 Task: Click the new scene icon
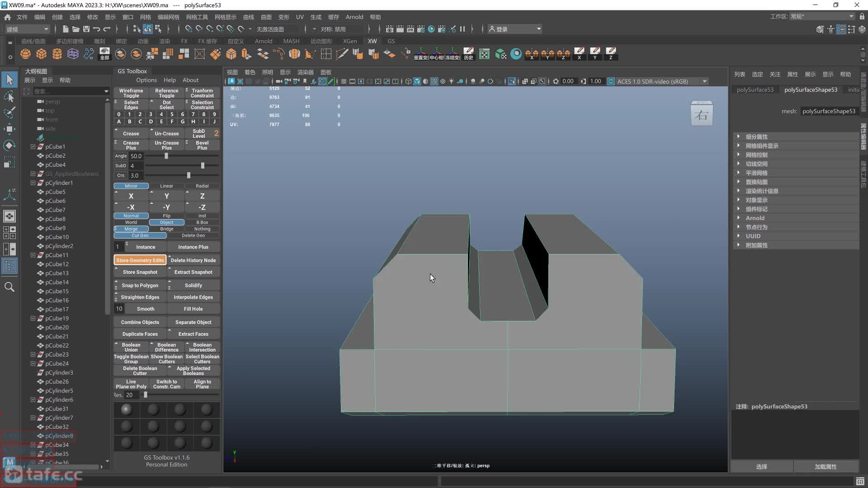66,29
